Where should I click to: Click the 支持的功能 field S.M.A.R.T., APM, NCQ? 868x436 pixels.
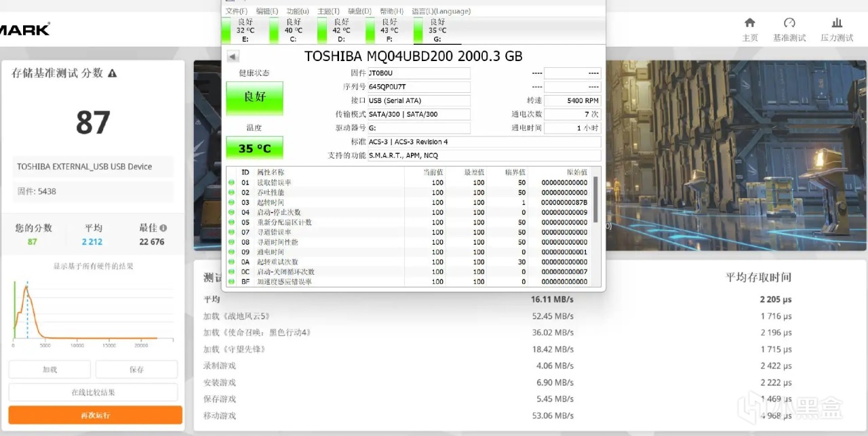coord(484,155)
